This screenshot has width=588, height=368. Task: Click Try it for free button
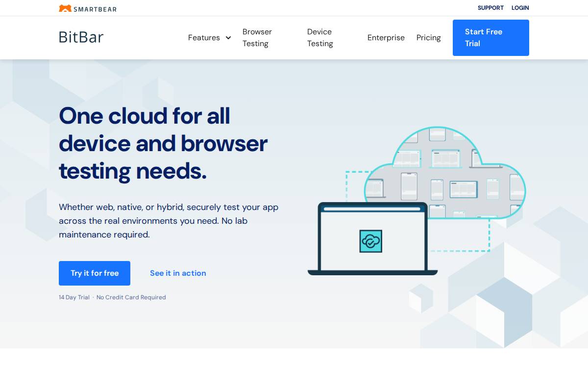95,273
